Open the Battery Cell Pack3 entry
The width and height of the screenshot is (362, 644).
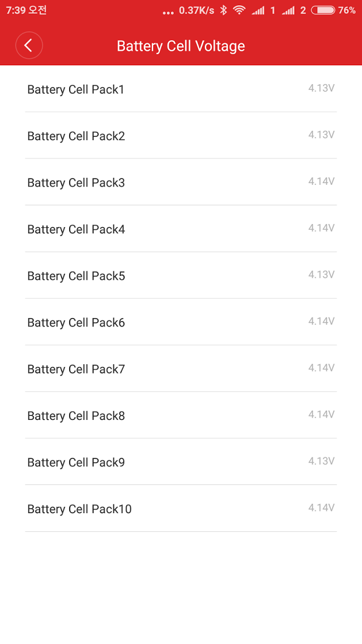(x=181, y=182)
